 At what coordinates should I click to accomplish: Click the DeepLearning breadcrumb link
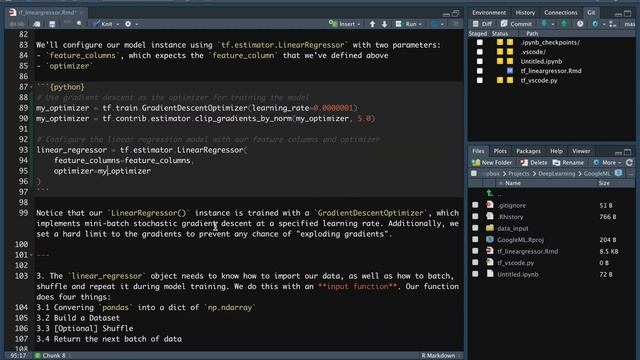(556, 173)
